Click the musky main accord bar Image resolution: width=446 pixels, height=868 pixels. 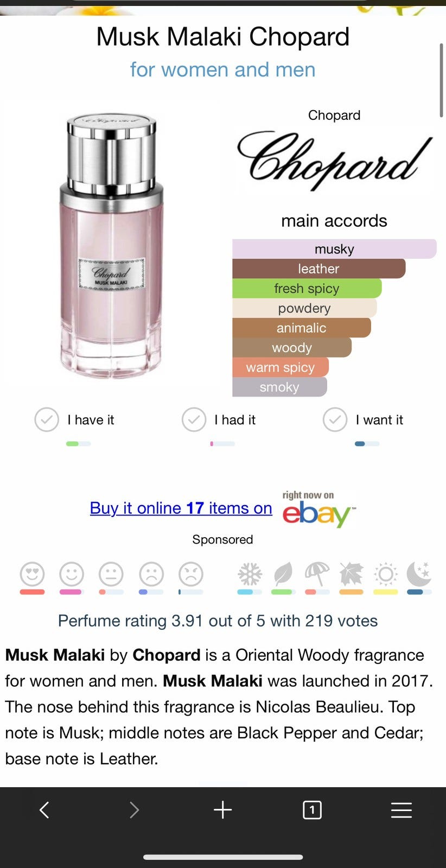coord(334,249)
